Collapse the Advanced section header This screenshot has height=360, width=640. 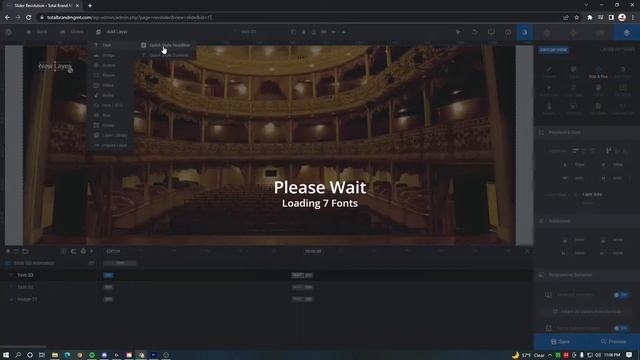pos(587,221)
